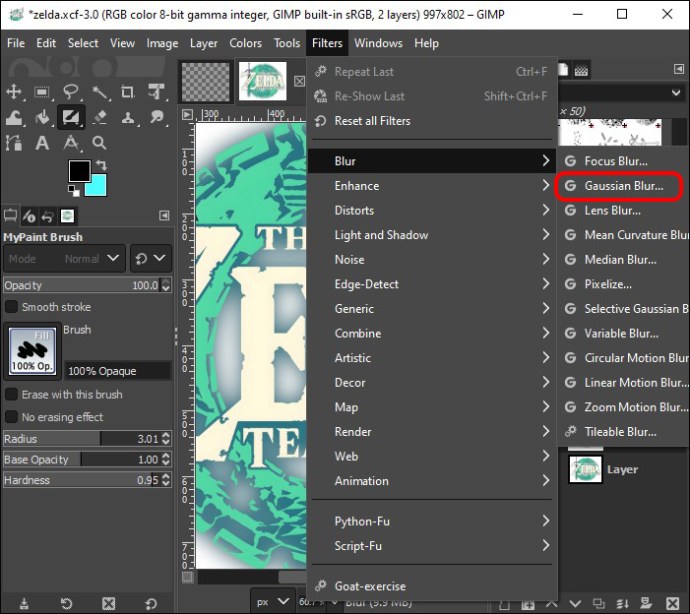The width and height of the screenshot is (690, 614).
Task: Open Gaussian Blur filter
Action: pyautogui.click(x=622, y=186)
